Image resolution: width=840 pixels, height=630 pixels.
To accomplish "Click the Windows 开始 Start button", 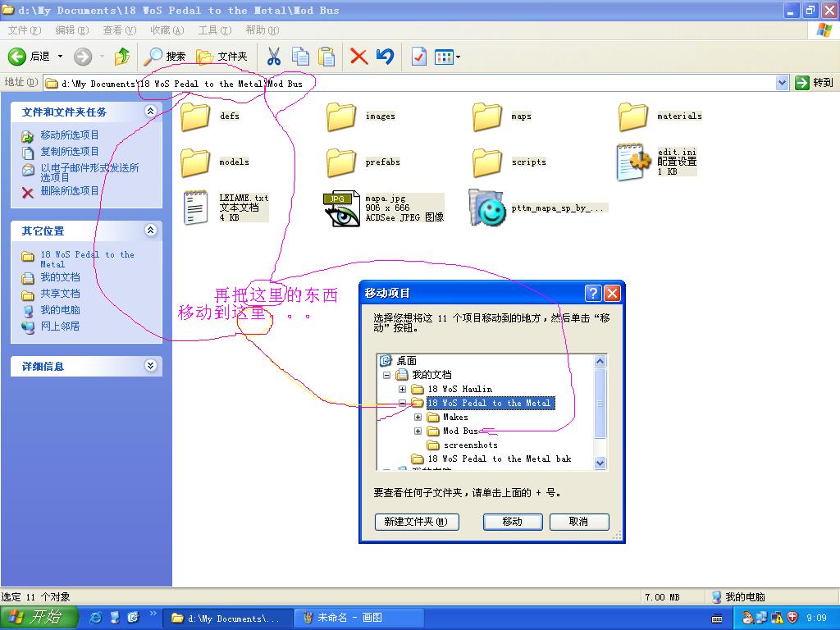I will point(39,618).
